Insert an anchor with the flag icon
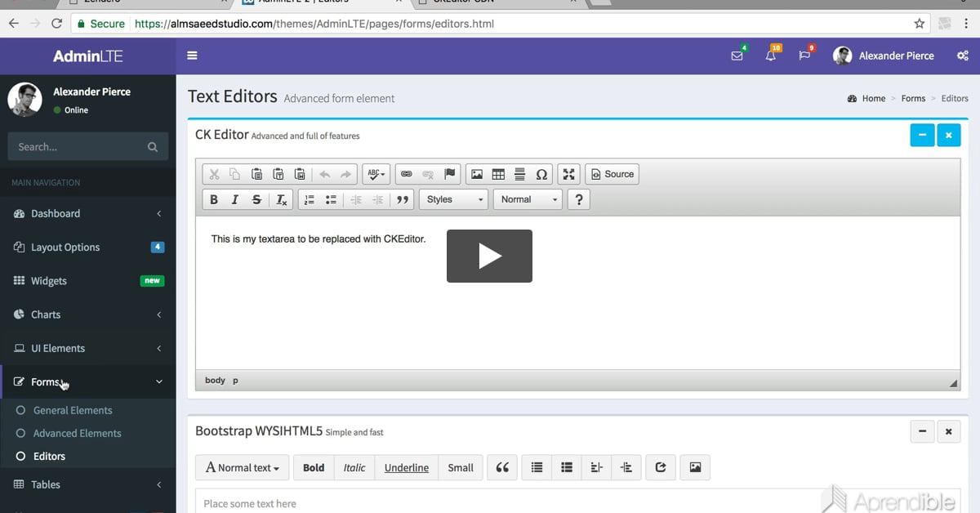This screenshot has height=513, width=980. (449, 174)
